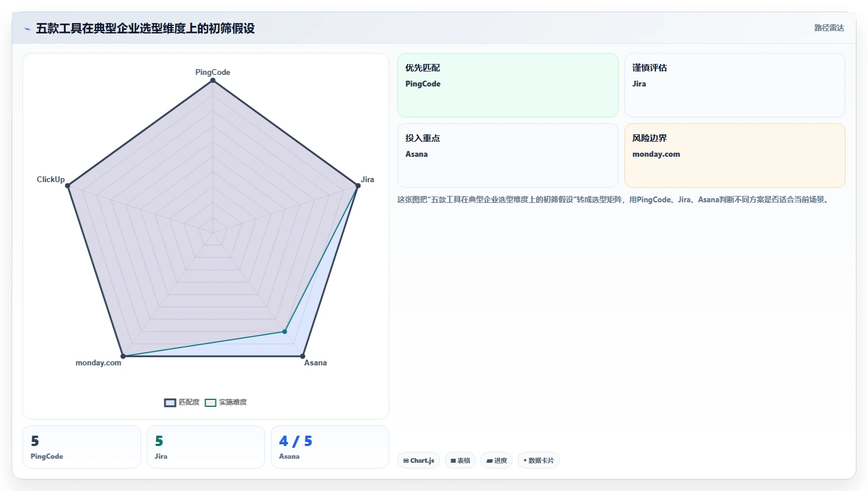The width and height of the screenshot is (868, 491).
Task: Toggle the 匹配度 legend swatch
Action: pyautogui.click(x=170, y=402)
